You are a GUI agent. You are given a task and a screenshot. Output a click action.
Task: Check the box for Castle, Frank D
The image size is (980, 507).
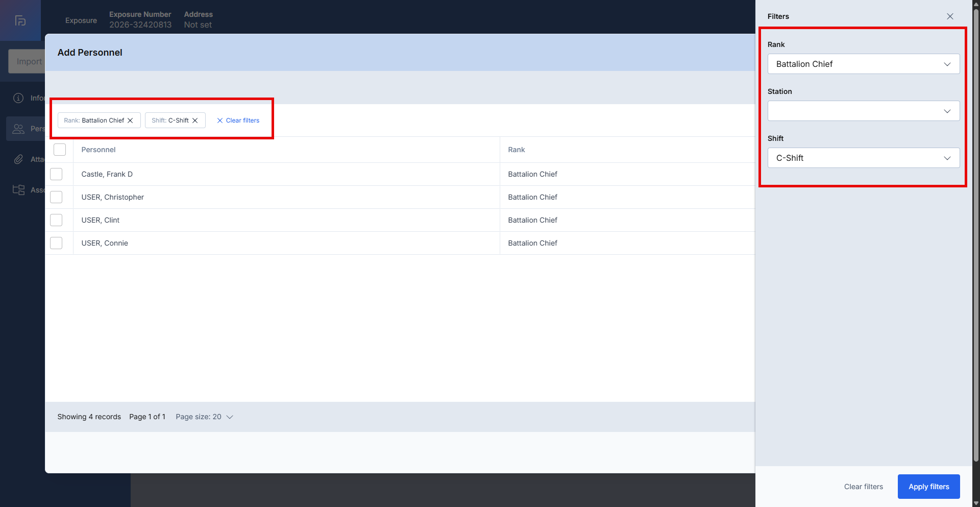(x=56, y=174)
